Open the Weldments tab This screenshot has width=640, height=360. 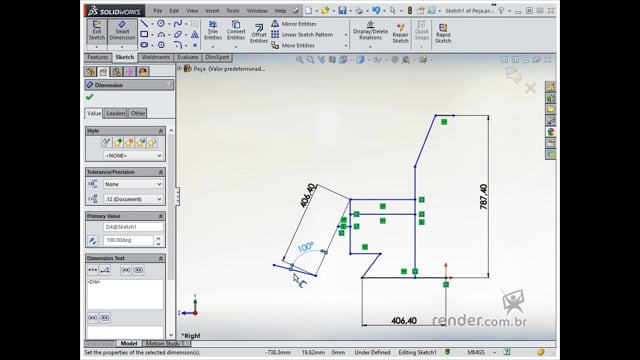point(156,57)
